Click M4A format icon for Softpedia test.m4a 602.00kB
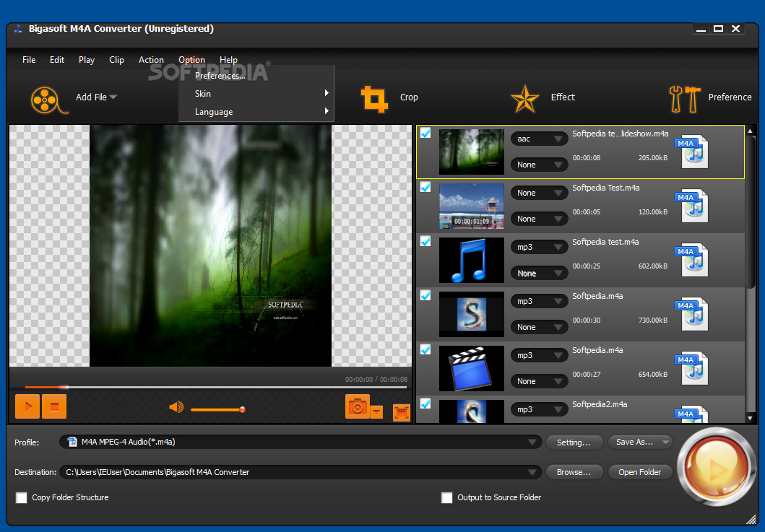The image size is (765, 532). pos(692,260)
